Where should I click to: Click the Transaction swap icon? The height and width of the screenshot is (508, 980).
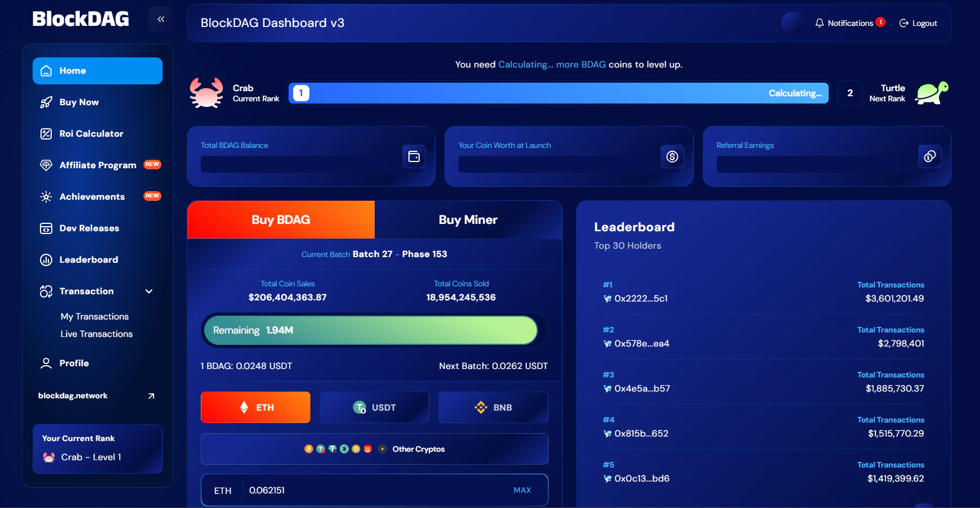pos(46,291)
